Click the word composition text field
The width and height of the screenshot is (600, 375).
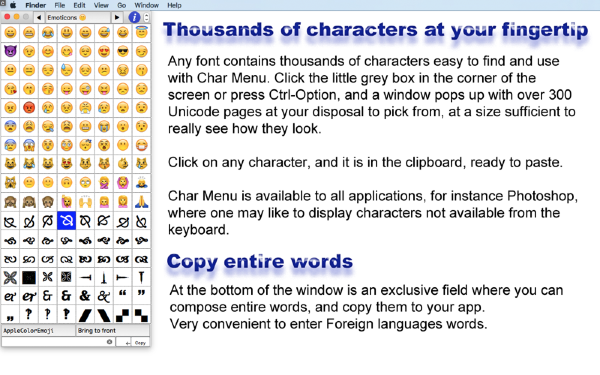pyautogui.click(x=58, y=342)
